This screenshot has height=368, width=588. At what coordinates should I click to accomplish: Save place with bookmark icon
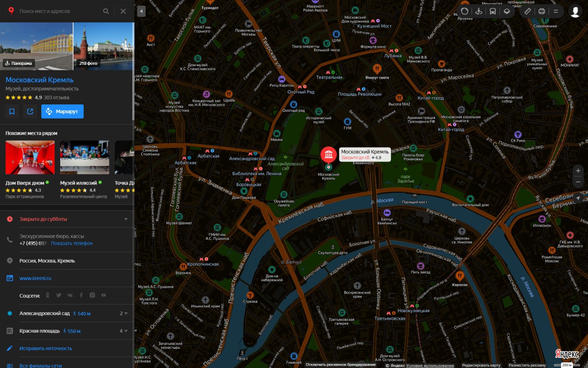12,111
